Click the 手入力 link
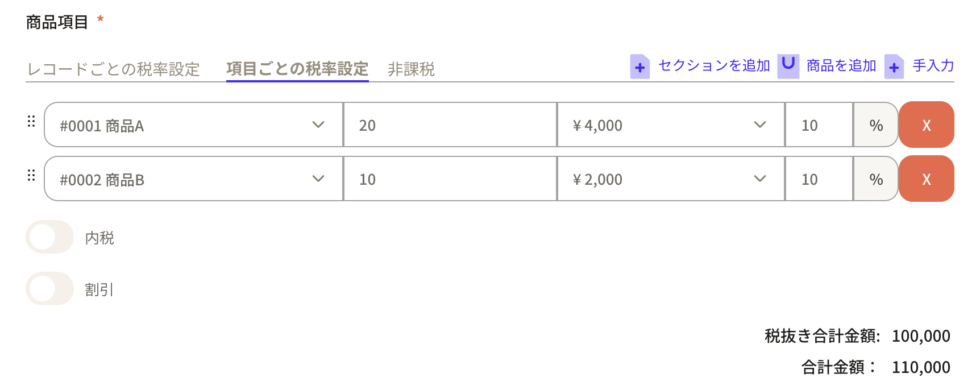 click(x=933, y=66)
